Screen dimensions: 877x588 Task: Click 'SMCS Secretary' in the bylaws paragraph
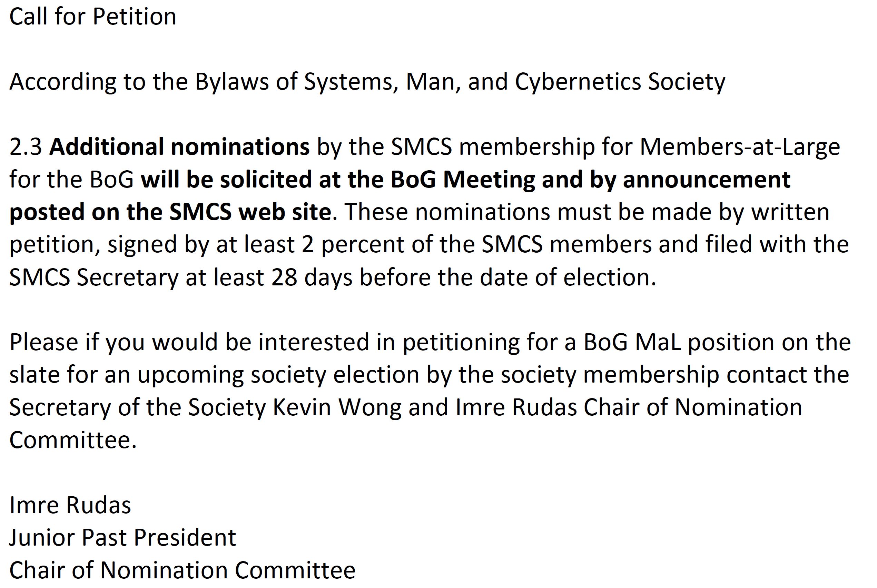pyautogui.click(x=94, y=277)
